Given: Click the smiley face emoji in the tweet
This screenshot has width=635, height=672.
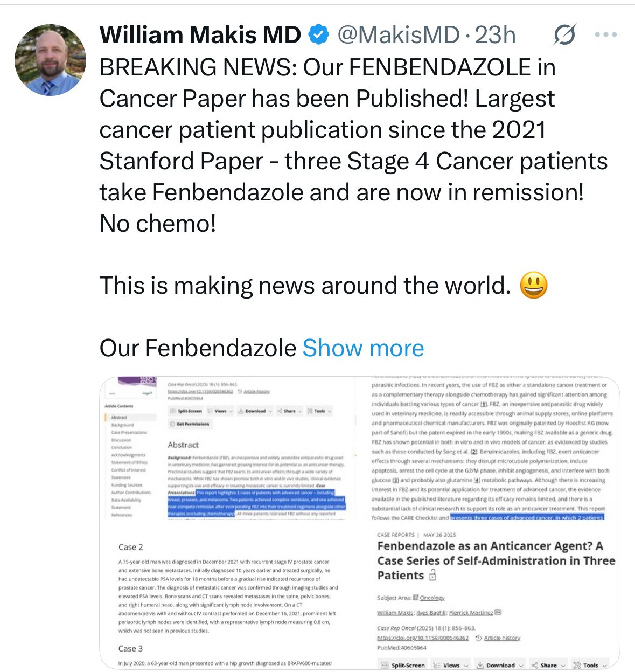Looking at the screenshot, I should click(x=533, y=286).
